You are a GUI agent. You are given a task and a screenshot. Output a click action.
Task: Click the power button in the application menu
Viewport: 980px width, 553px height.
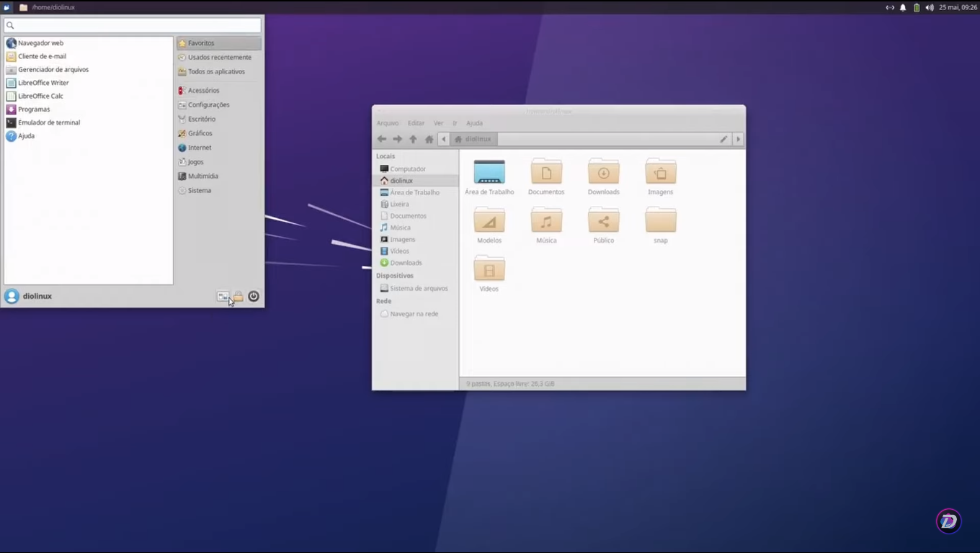253,296
